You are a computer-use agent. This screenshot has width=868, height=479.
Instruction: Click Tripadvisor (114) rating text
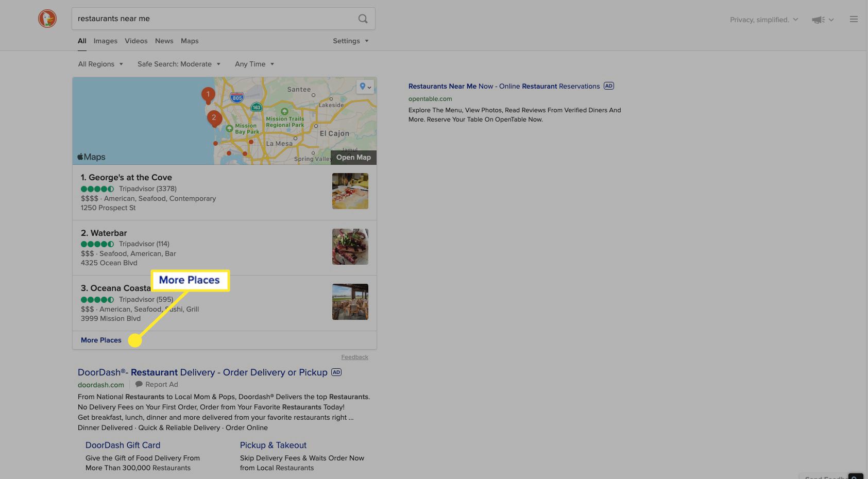point(144,244)
